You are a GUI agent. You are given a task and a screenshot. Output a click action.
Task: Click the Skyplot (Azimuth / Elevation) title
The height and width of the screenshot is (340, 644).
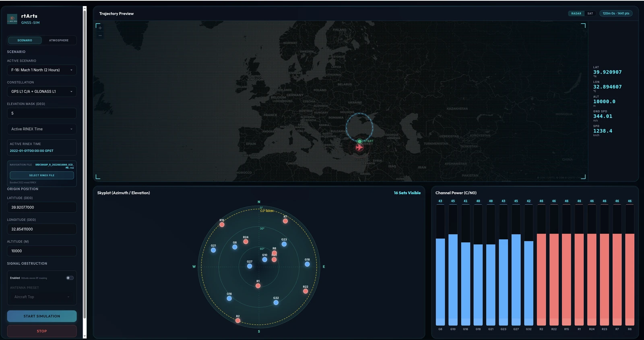pyautogui.click(x=124, y=193)
